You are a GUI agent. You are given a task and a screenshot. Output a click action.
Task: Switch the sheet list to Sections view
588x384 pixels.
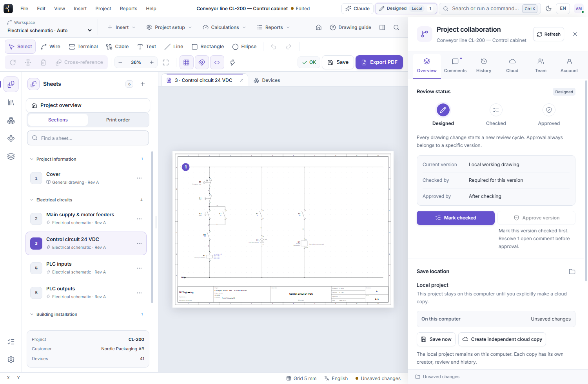58,120
